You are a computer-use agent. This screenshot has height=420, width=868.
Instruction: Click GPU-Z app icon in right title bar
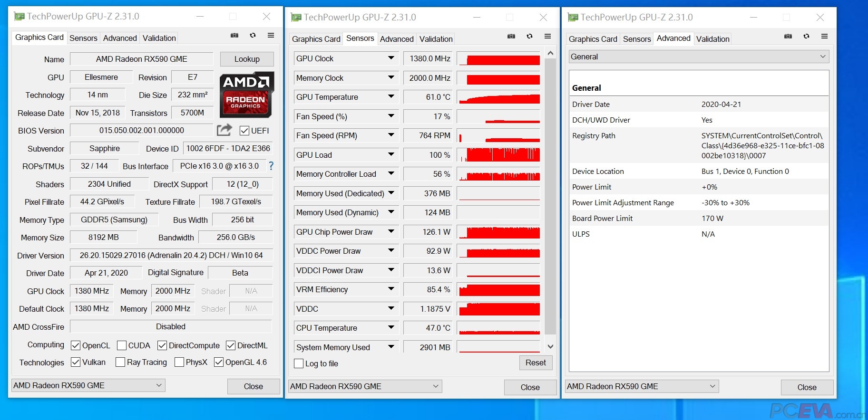click(573, 18)
